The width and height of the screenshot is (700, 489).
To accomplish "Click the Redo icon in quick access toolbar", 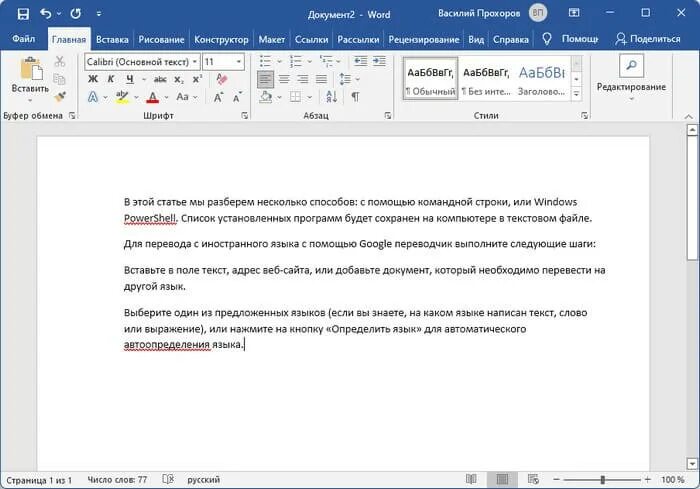I will tap(75, 14).
